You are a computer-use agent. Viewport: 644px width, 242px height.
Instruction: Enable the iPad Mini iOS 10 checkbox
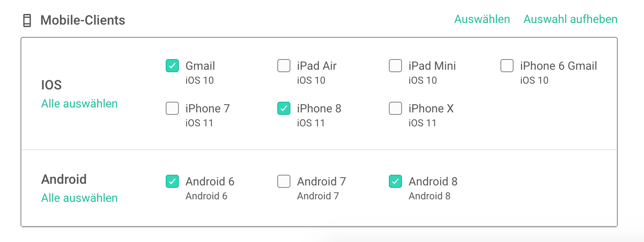tap(395, 66)
